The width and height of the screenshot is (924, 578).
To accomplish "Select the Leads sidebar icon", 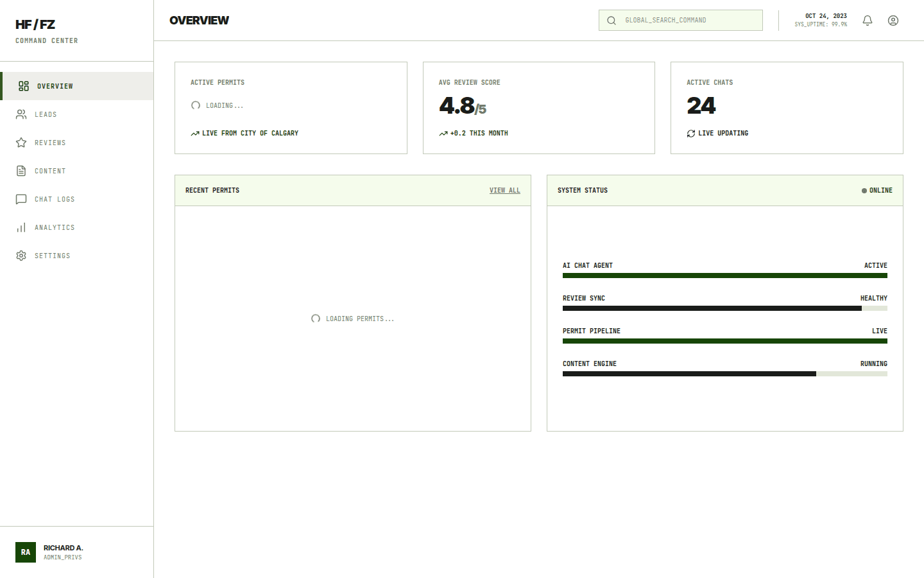I will pyautogui.click(x=21, y=114).
